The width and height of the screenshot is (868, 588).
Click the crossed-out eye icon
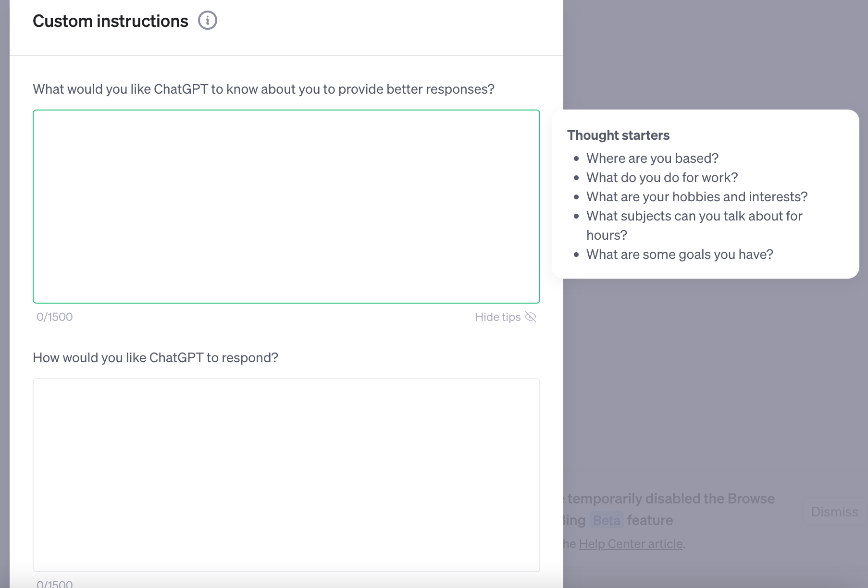531,317
